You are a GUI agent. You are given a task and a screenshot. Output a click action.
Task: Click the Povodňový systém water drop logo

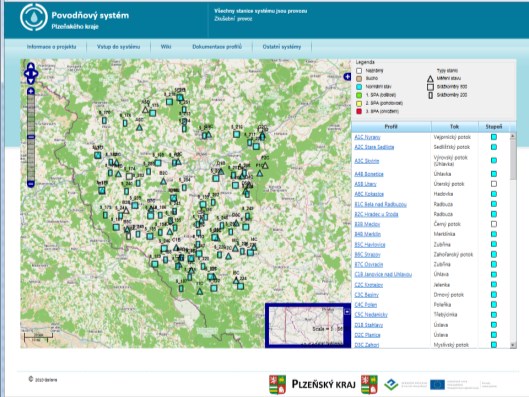(x=33, y=18)
